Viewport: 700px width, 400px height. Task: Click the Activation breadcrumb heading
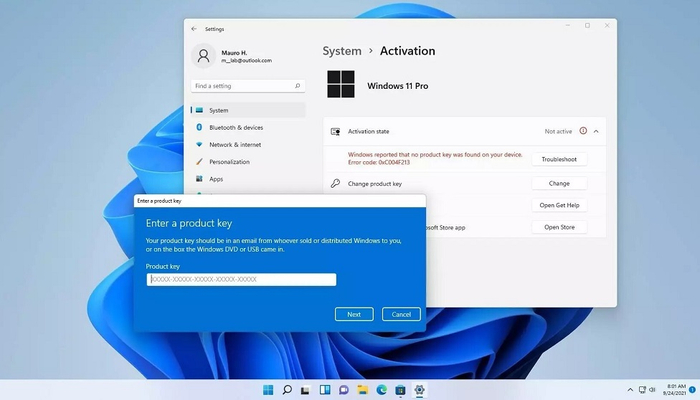coord(407,51)
